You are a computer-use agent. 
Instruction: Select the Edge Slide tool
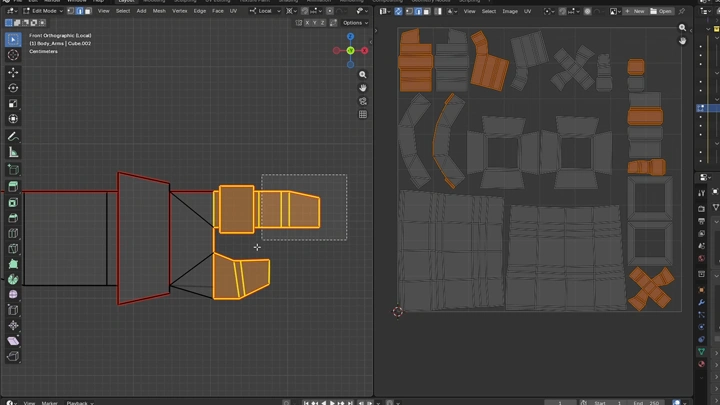click(x=13, y=310)
